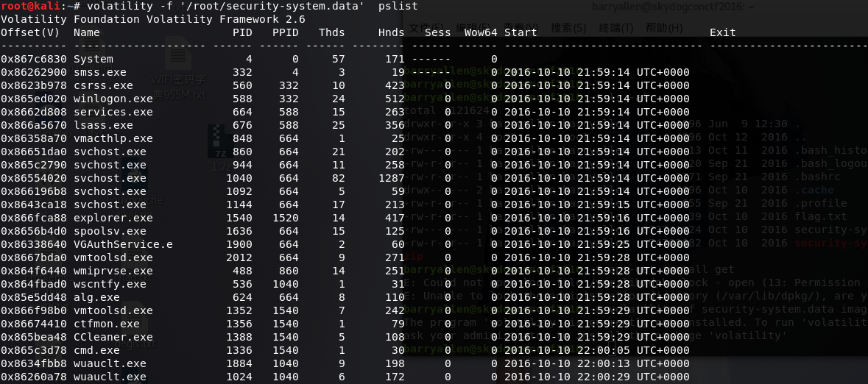Viewport: 868px width, 384px height.
Task: Open the 帮助(H) menu in background terminal
Action: pos(664,28)
